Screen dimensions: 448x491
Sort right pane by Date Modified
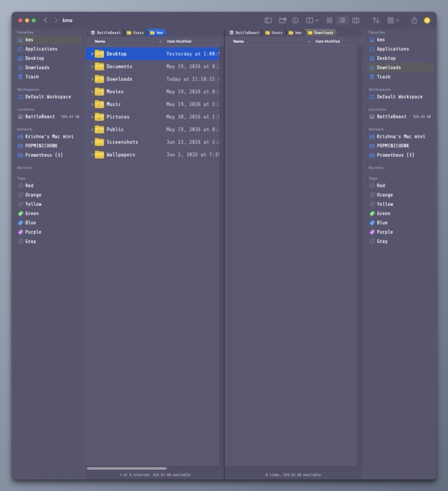click(335, 41)
